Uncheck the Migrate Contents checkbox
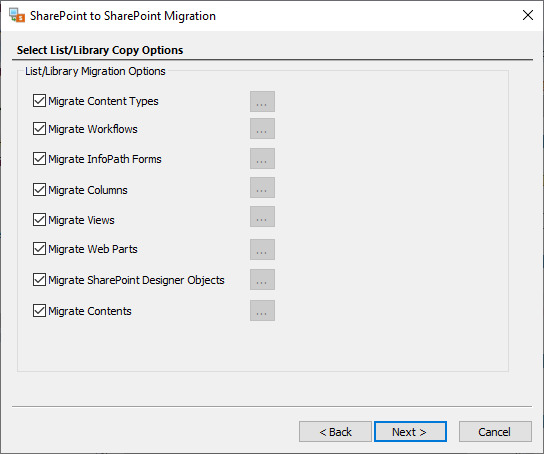 coord(39,310)
